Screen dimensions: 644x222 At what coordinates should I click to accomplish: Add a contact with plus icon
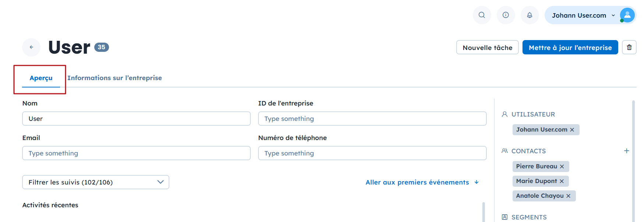point(626,151)
